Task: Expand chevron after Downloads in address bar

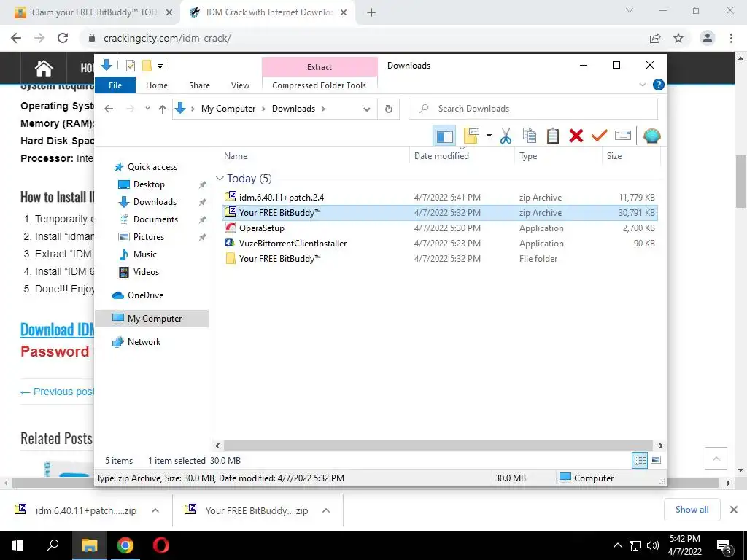Action: [323, 109]
